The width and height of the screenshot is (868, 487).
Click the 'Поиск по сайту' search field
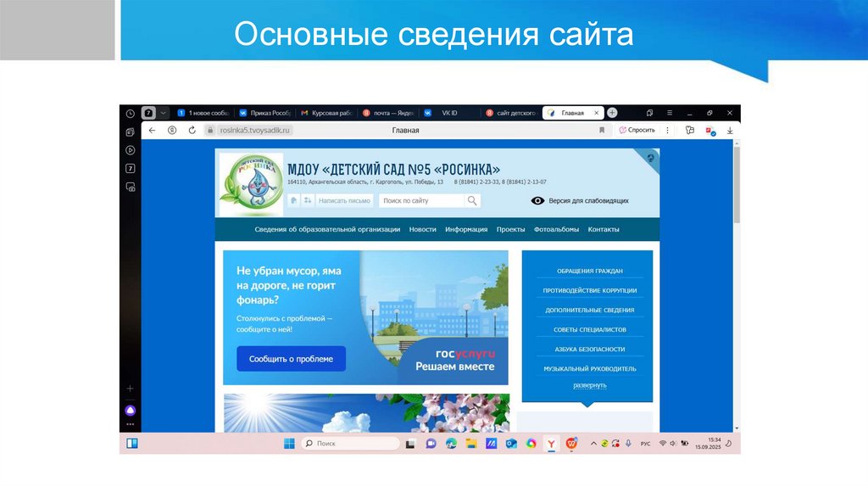coord(421,200)
